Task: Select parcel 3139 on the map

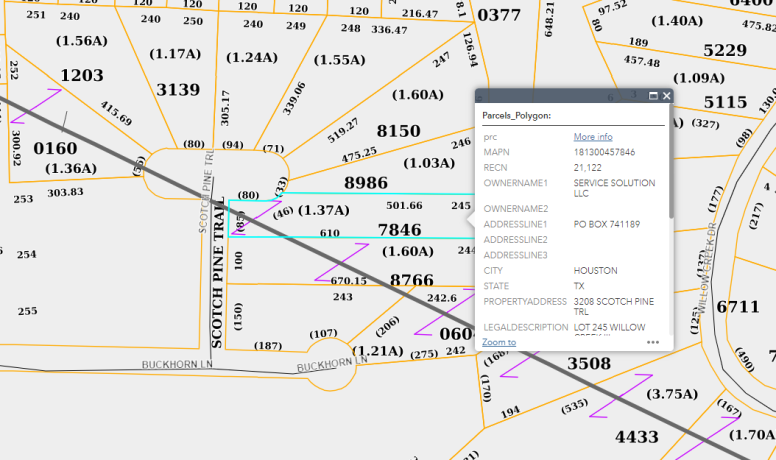Action: coord(179,90)
